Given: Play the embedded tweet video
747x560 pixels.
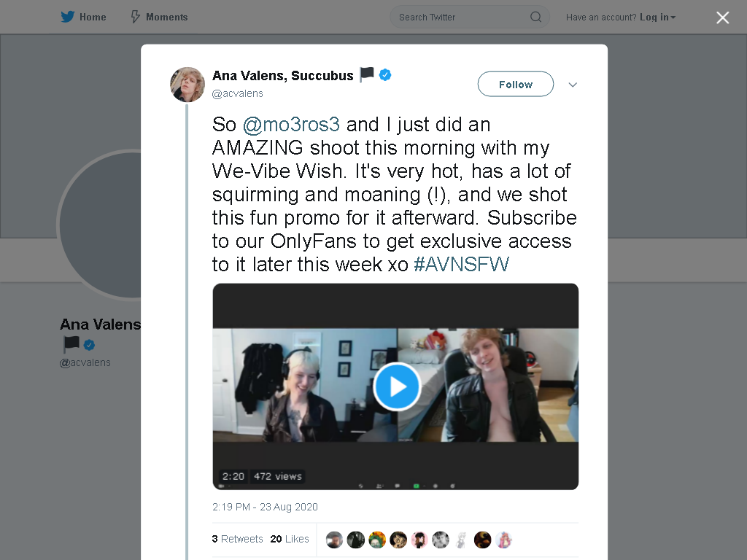Looking at the screenshot, I should 397,386.
